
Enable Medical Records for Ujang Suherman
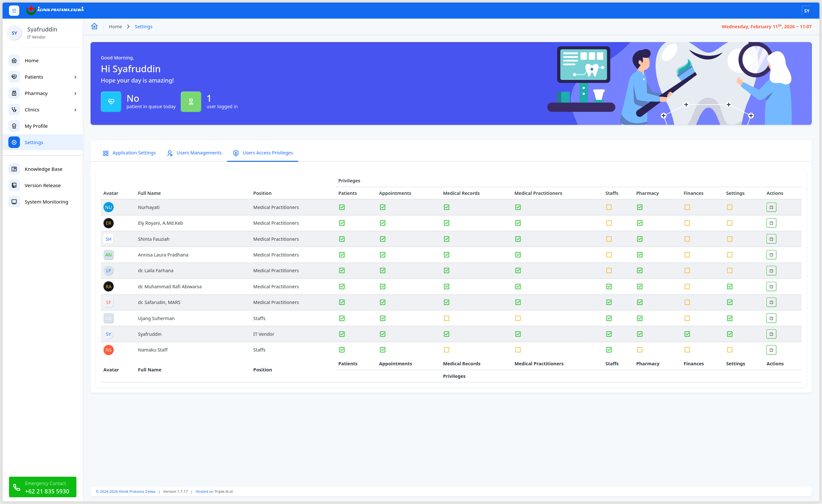pos(446,318)
